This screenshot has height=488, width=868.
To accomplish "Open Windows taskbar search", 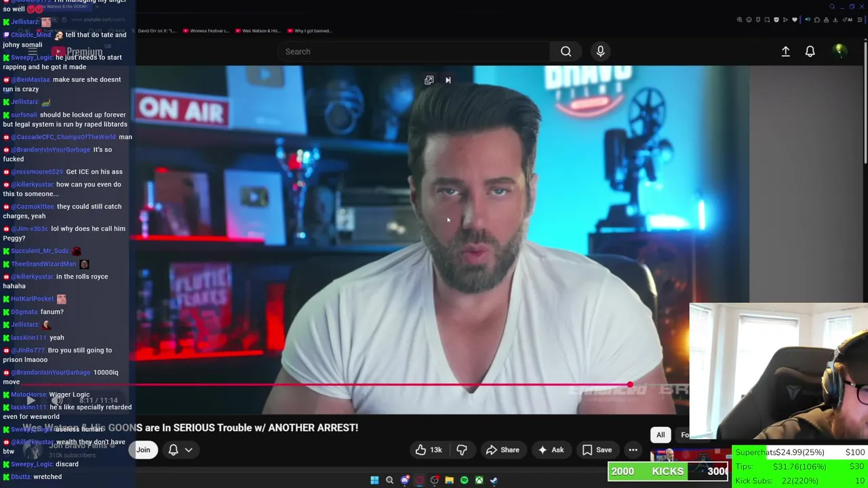I will tap(389, 480).
